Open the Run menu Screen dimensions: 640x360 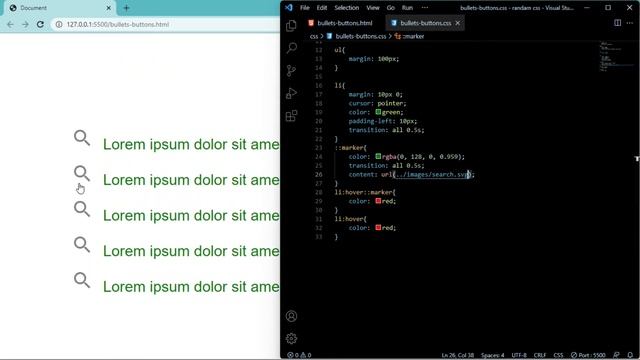click(407, 8)
